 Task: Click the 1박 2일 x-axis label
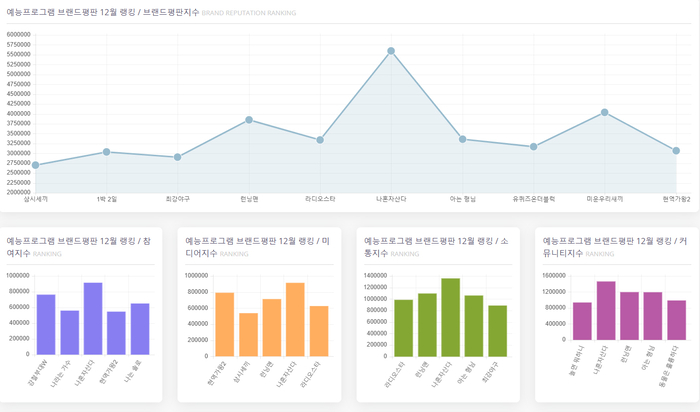tap(107, 199)
